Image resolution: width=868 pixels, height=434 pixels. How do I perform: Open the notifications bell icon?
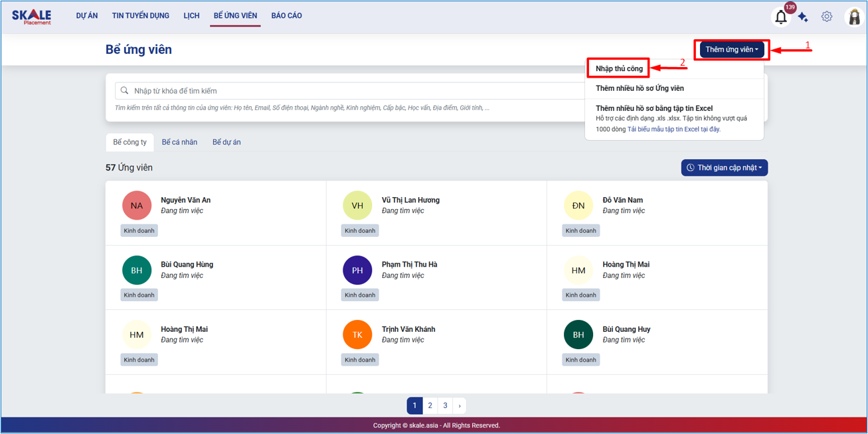coord(781,17)
